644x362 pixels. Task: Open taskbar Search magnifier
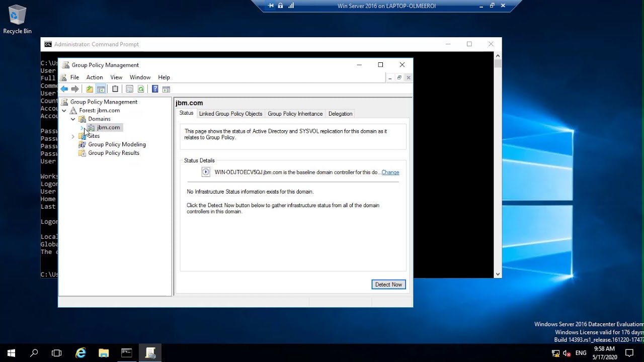[x=34, y=353]
